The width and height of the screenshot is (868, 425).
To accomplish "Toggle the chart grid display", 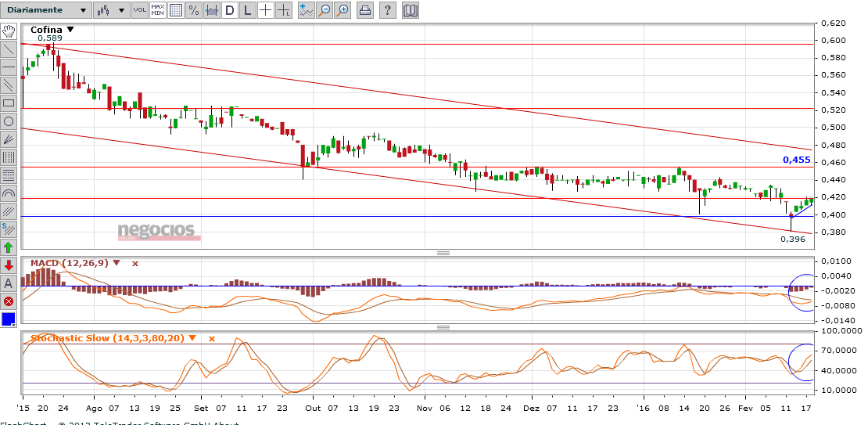I will 176,10.
